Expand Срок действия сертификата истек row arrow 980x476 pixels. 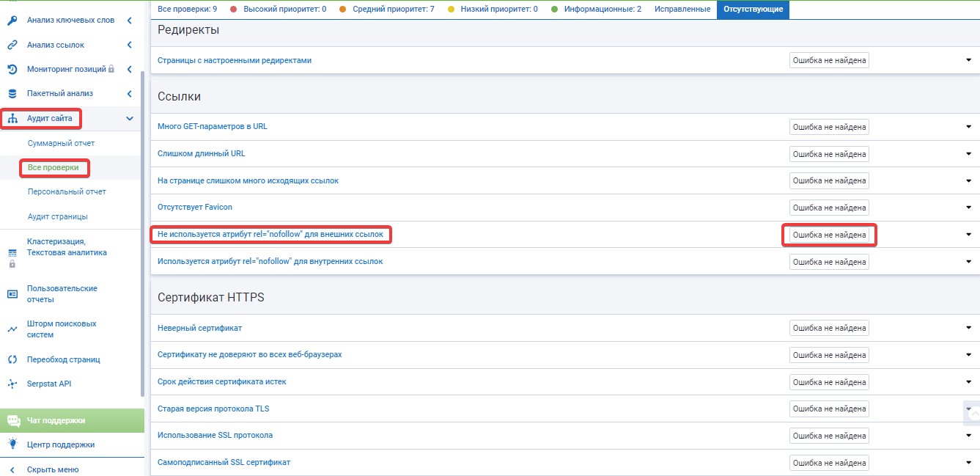coord(968,382)
